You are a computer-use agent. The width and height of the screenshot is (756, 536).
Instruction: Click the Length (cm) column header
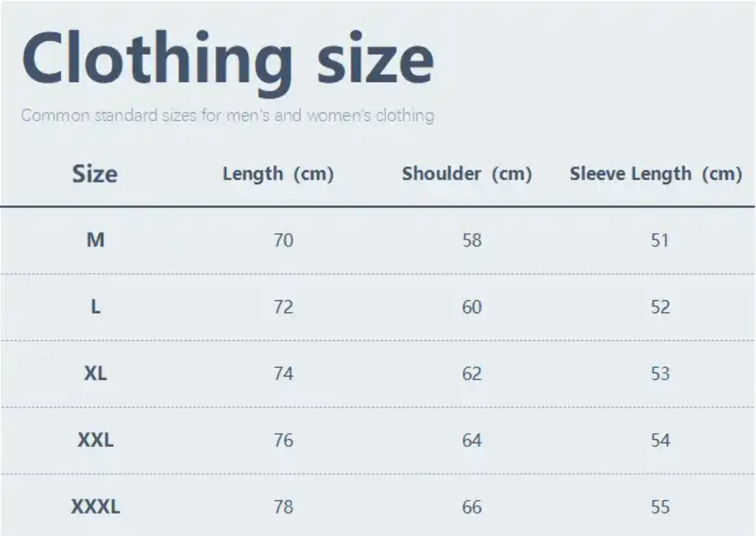278,174
